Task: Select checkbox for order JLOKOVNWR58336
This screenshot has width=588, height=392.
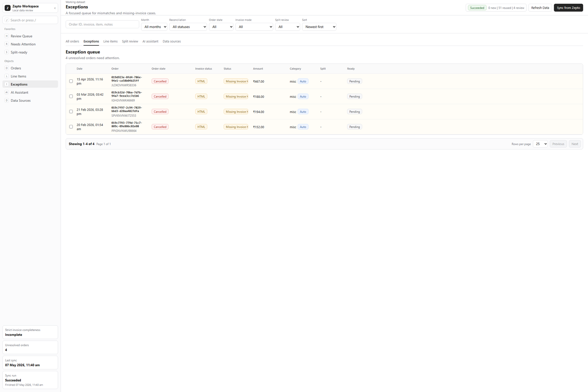Action: pyautogui.click(x=71, y=81)
